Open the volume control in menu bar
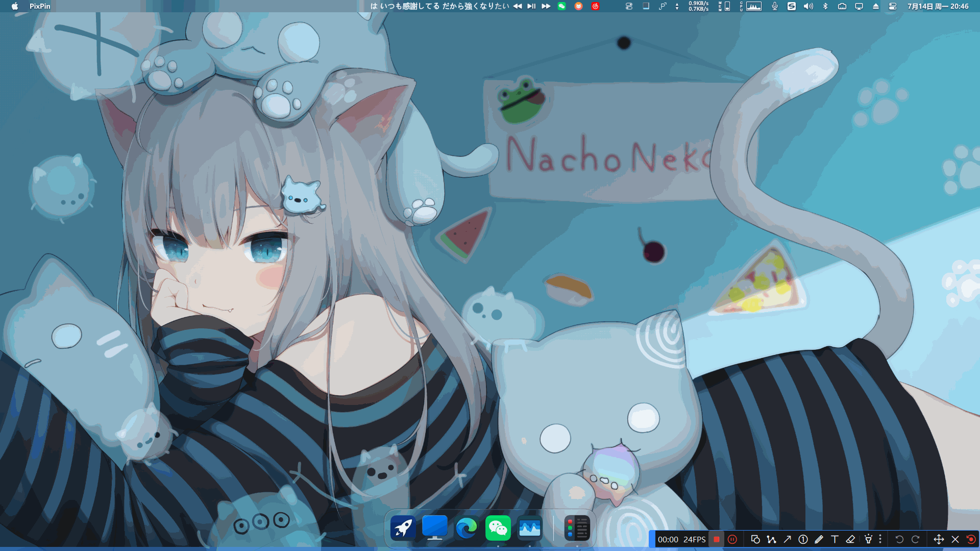This screenshot has width=980, height=551. coord(808,6)
